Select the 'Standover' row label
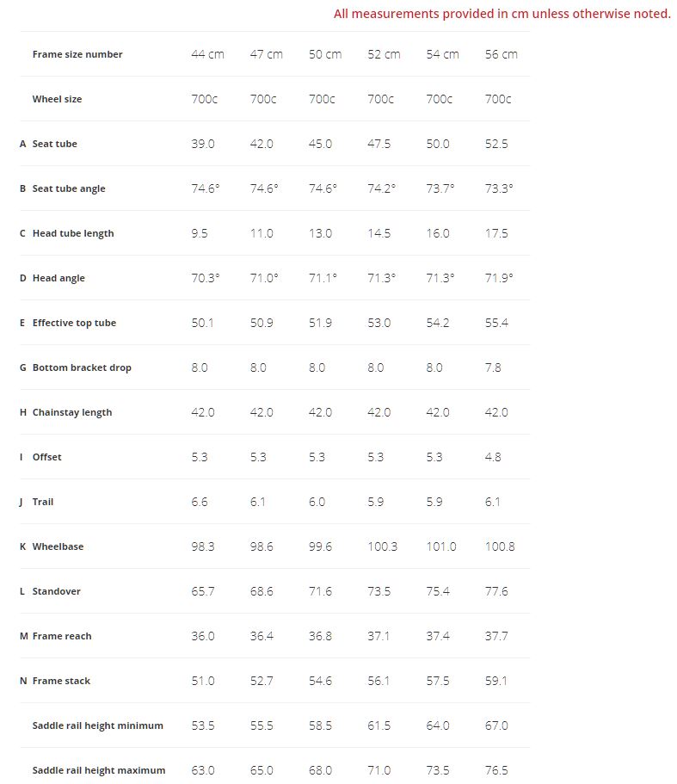The width and height of the screenshot is (677, 784). coord(57,591)
